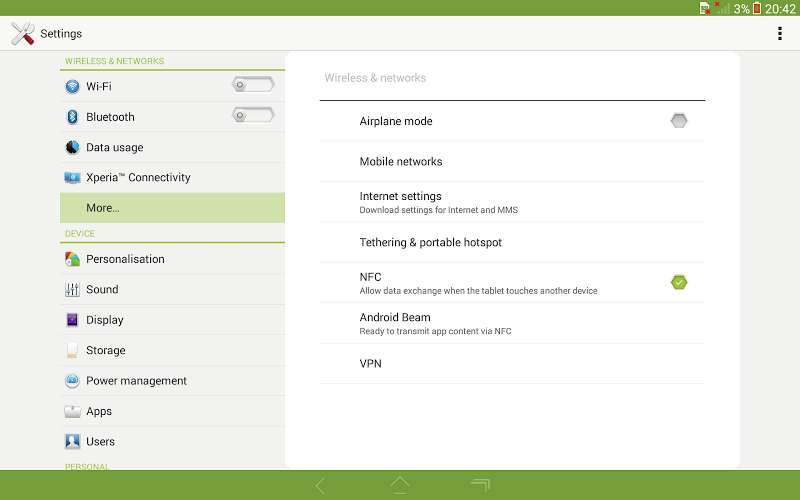
Task: Click the Bluetooth label
Action: 110,117
